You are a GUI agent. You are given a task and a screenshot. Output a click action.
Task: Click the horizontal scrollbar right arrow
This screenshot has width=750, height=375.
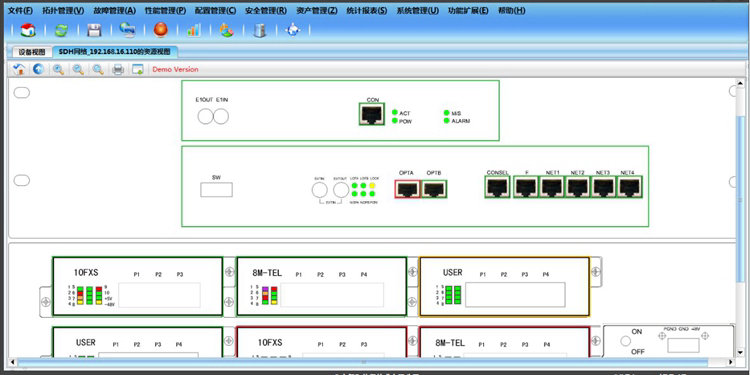point(730,362)
